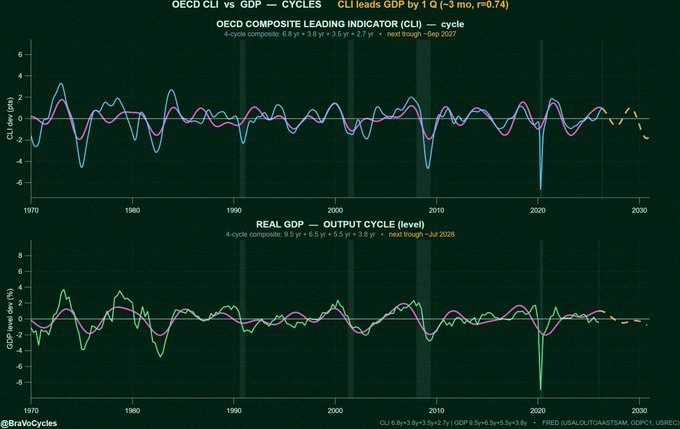Viewport: 680px width, 429px height.
Task: Click the y-axis value -4 on the GDP chart
Action: 20,350
